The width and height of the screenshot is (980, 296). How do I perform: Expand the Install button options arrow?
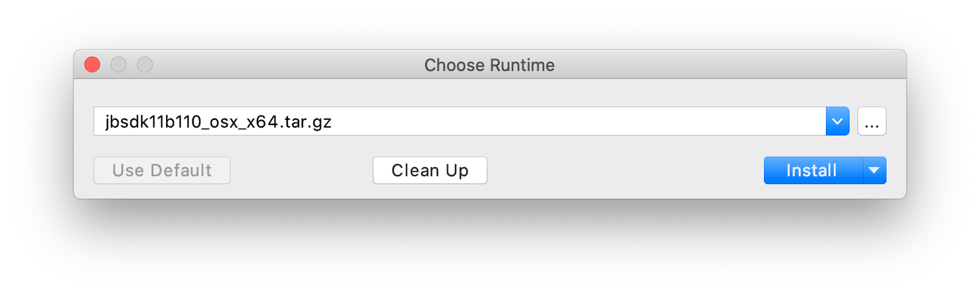click(874, 170)
